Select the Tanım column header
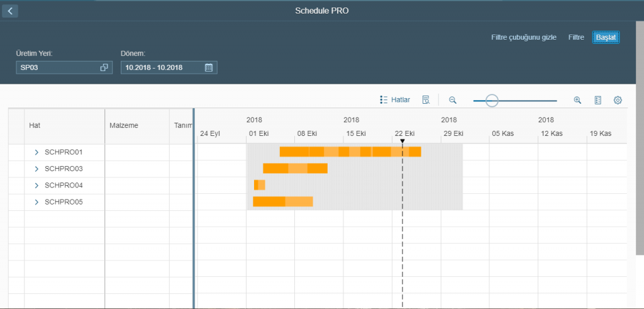This screenshot has width=644, height=309. point(181,126)
